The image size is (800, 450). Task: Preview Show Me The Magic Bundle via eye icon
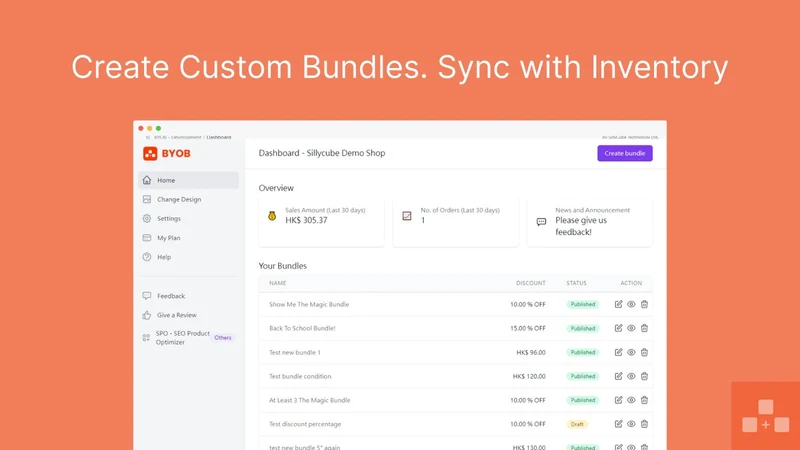pyautogui.click(x=631, y=304)
